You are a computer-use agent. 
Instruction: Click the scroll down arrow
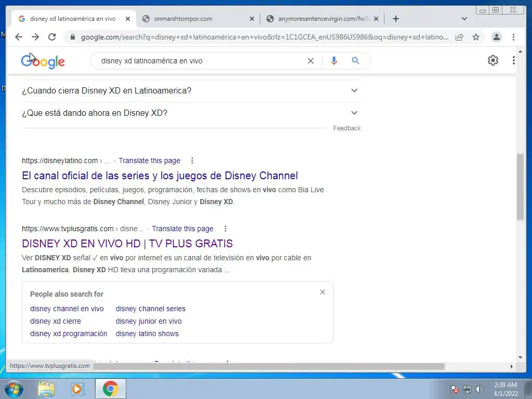pyautogui.click(x=520, y=357)
